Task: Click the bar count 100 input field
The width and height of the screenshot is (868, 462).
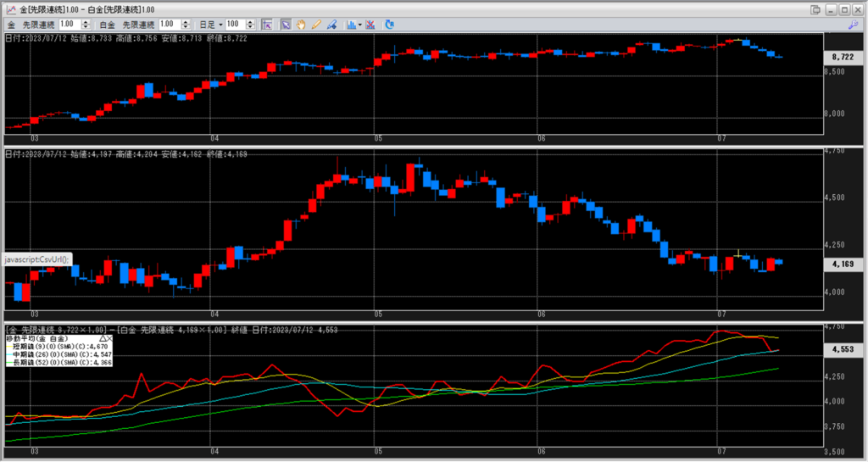Action: pos(236,25)
